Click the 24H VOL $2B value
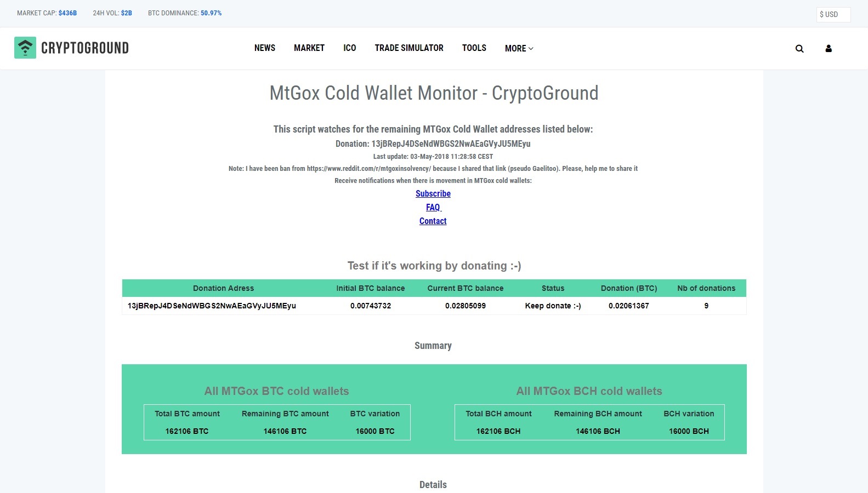This screenshot has width=868, height=493. (x=126, y=13)
